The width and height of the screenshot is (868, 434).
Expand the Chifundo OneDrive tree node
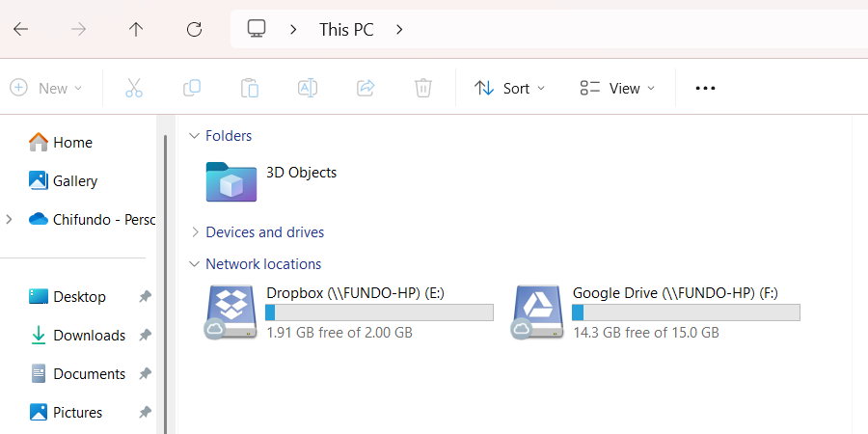tap(9, 220)
